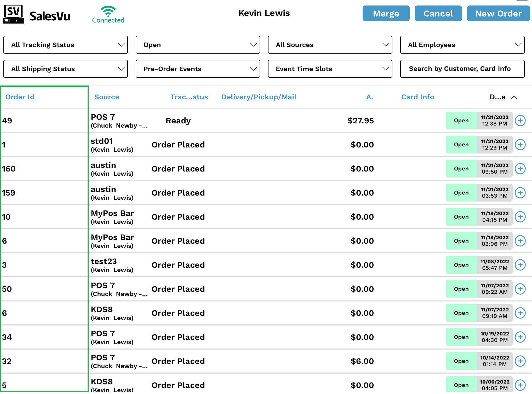This screenshot has width=532, height=394.
Task: Open the All Tracking Status dropdown
Action: coord(65,45)
